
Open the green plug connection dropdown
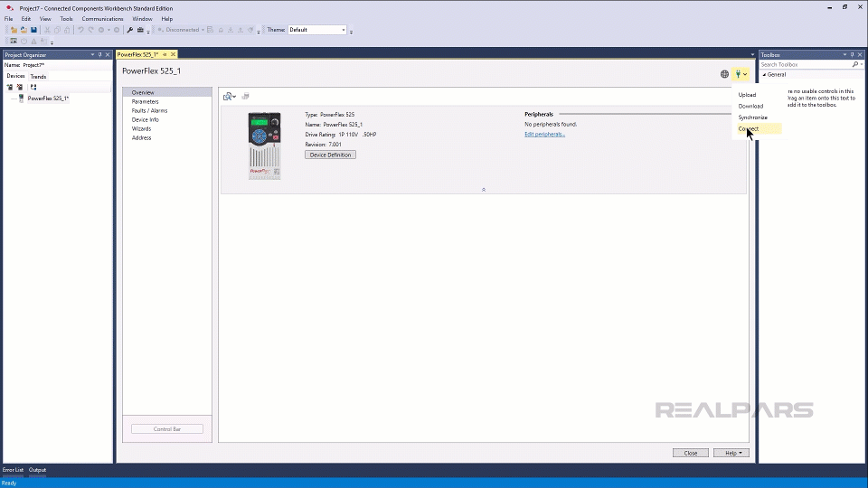(x=741, y=74)
